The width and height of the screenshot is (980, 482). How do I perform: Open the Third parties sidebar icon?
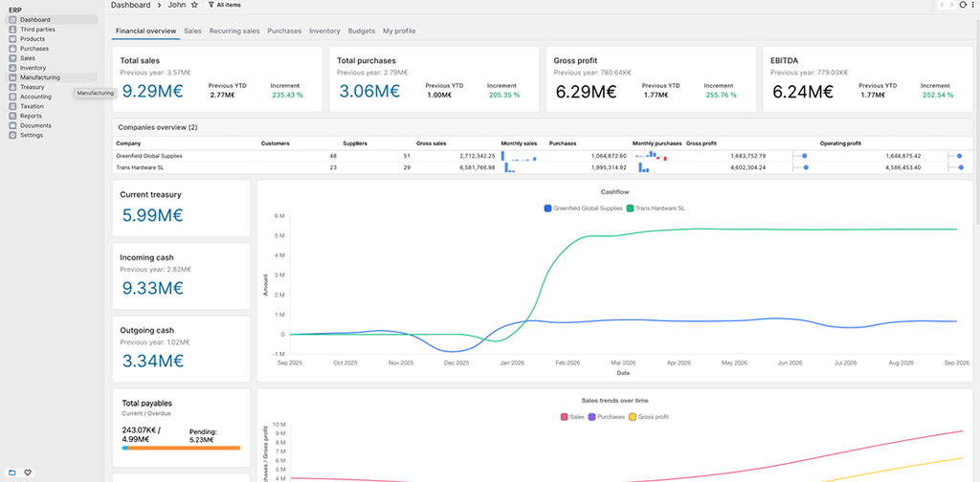point(13,30)
